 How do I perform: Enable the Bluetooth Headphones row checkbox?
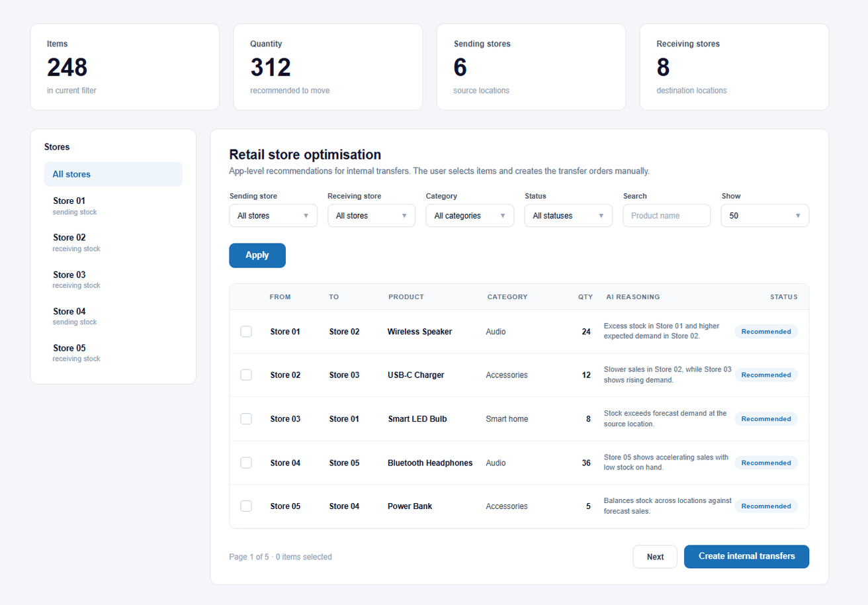pos(246,463)
